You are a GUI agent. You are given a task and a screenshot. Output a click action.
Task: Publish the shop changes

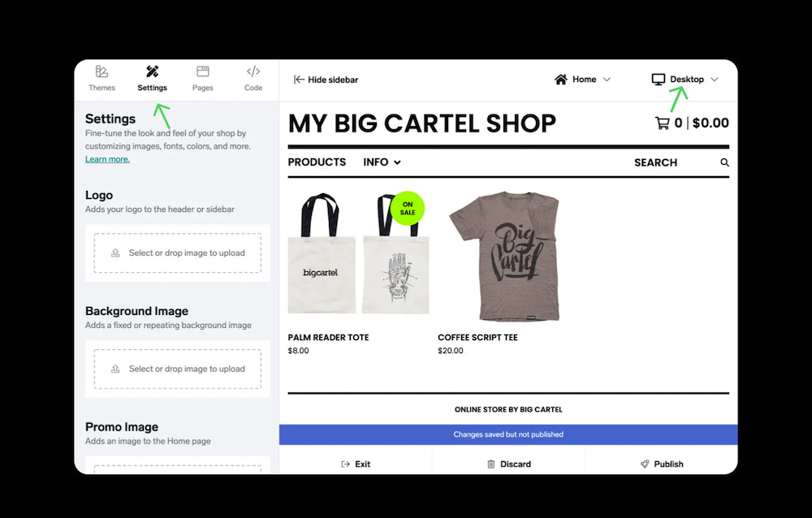662,464
